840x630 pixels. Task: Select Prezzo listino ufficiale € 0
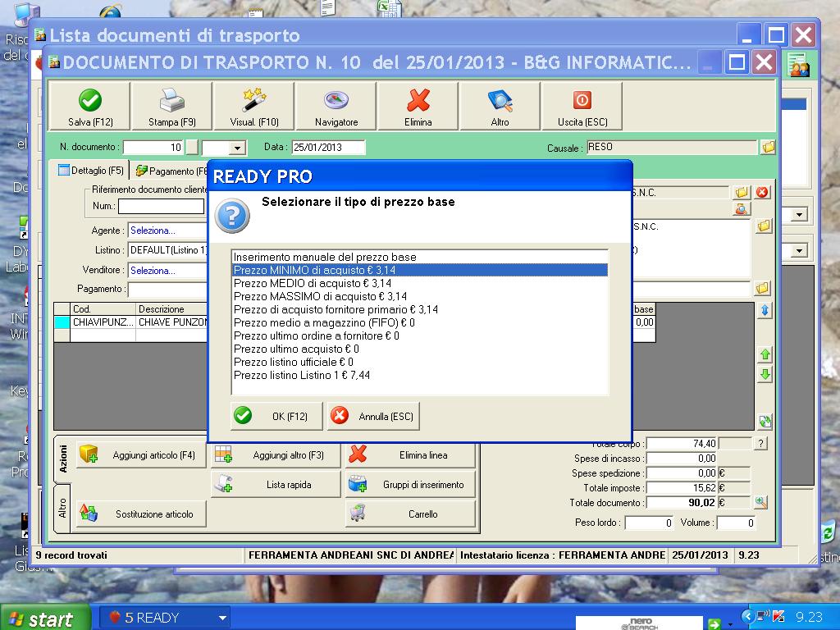pos(420,362)
